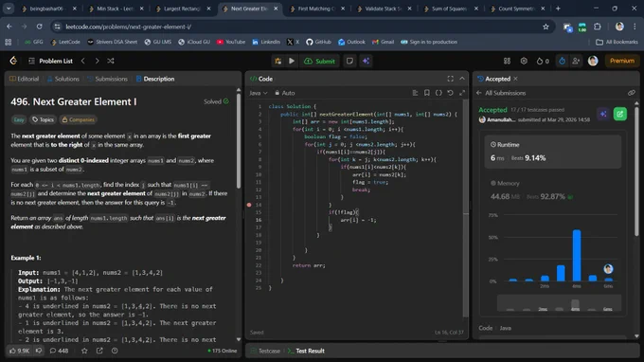Open the Problem List panel
Screen dimensions: 644x362
click(50, 61)
